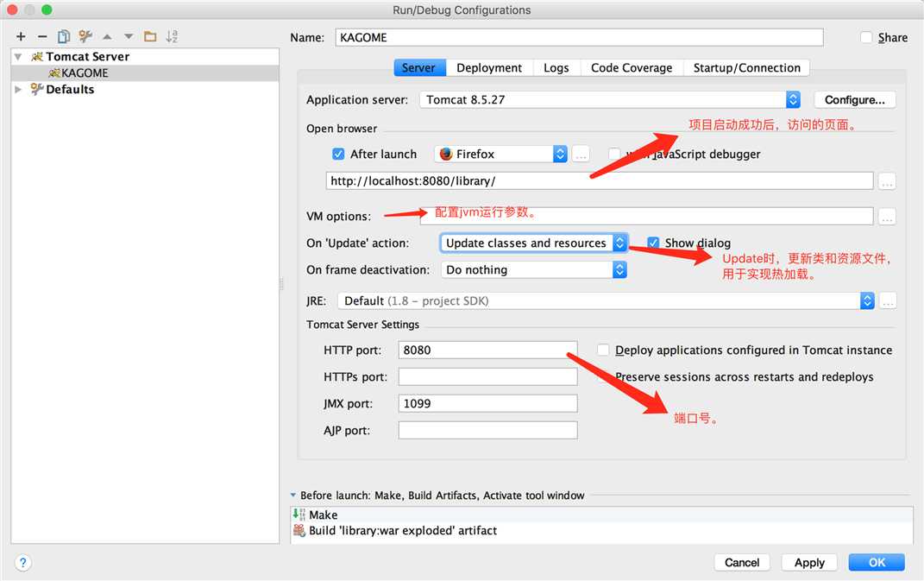Toggle Show dialog checkbox
The height and width of the screenshot is (581, 924).
click(653, 243)
